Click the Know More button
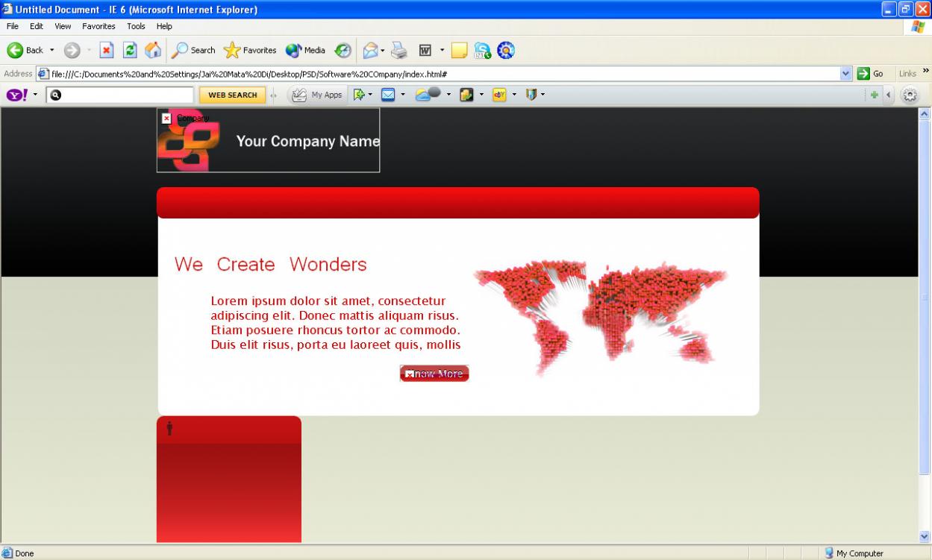This screenshot has width=932, height=560. click(x=434, y=374)
